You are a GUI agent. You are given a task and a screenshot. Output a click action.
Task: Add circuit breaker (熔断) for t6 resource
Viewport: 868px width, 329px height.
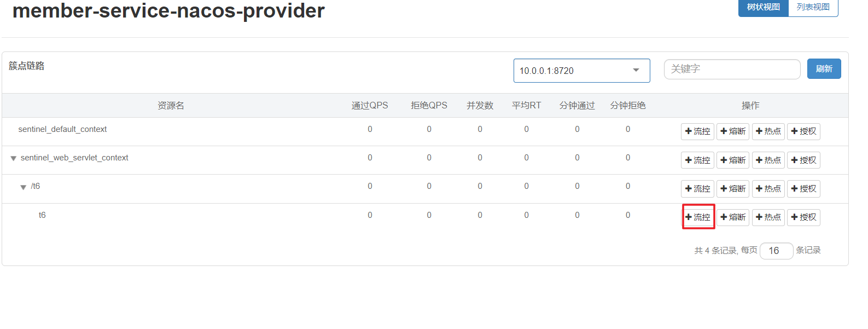pos(733,217)
